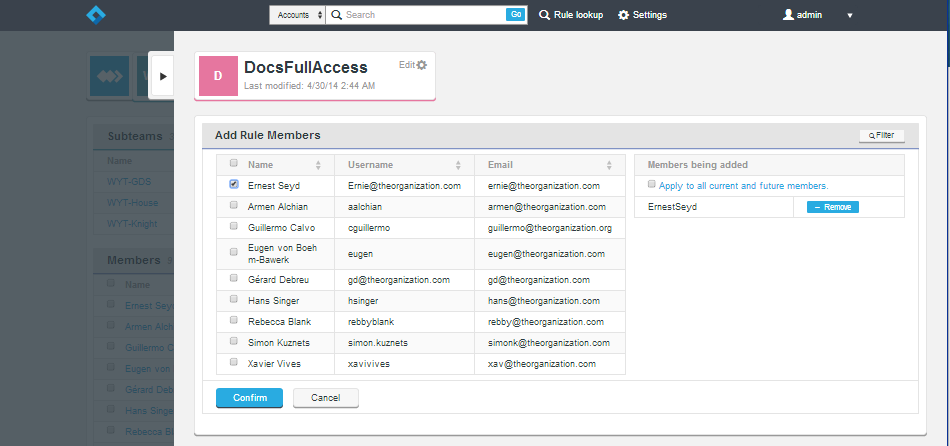
Task: Click the Filter button
Action: [882, 136]
